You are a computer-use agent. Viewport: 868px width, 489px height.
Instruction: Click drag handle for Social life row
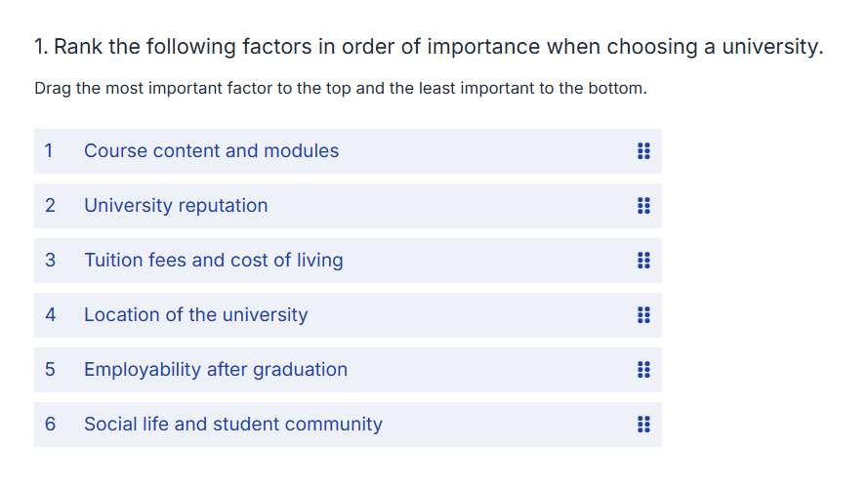pyautogui.click(x=643, y=425)
